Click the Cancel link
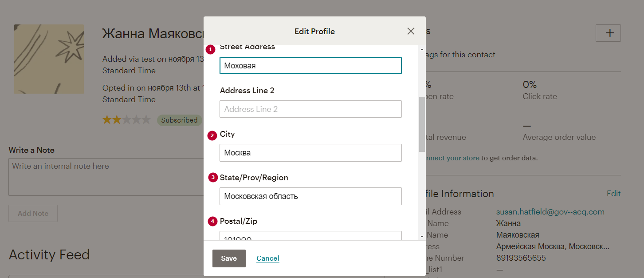This screenshot has width=644, height=278. [268, 258]
